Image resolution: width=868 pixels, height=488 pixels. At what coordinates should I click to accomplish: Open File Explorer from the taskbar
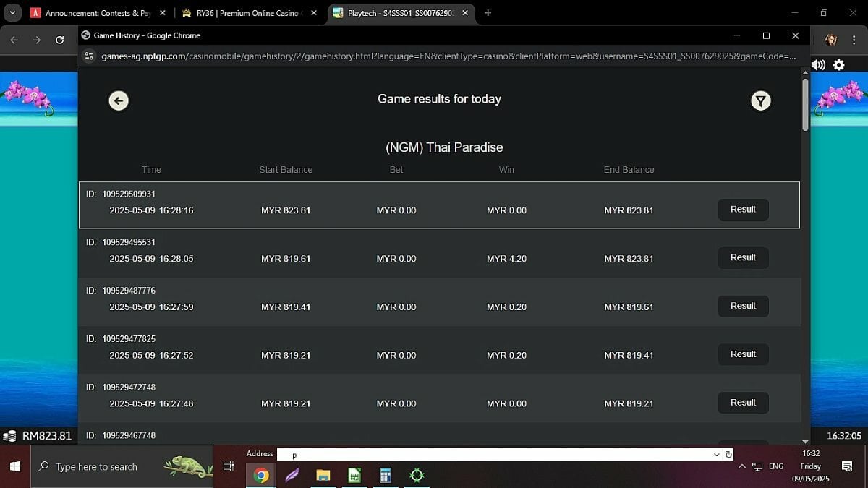[323, 475]
